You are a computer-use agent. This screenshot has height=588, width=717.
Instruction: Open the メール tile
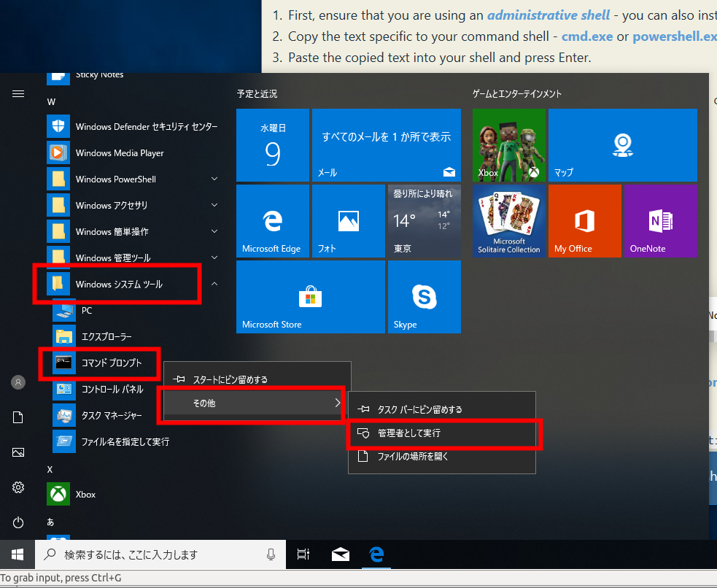(x=387, y=145)
